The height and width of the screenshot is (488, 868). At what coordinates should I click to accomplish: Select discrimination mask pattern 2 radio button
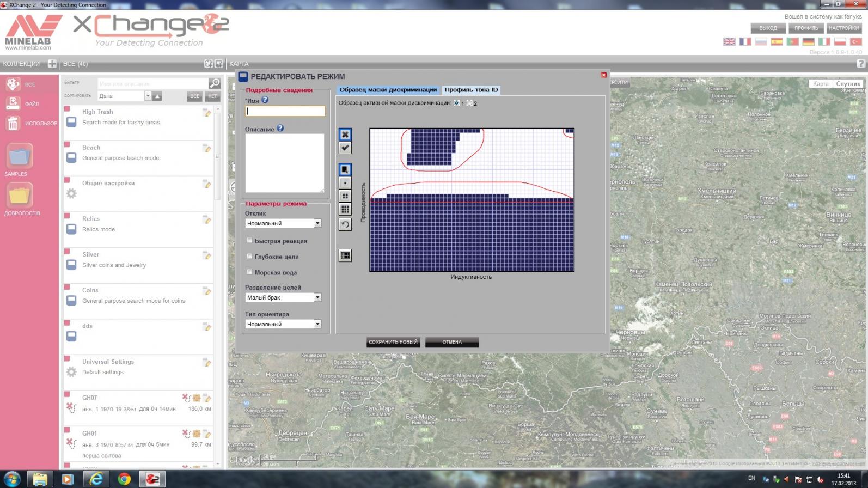[469, 103]
